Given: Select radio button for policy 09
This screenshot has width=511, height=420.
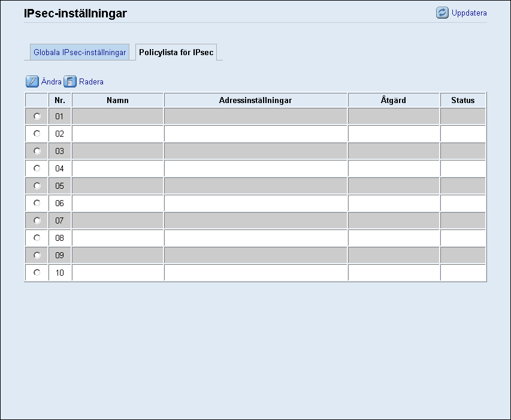Looking at the screenshot, I should pyautogui.click(x=37, y=255).
